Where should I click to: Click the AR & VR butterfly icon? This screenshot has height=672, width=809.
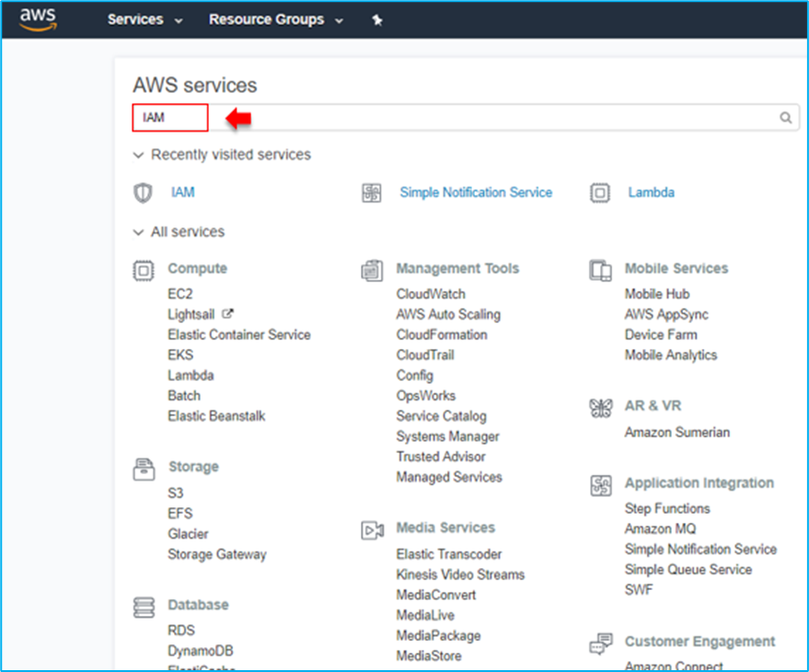click(x=601, y=408)
